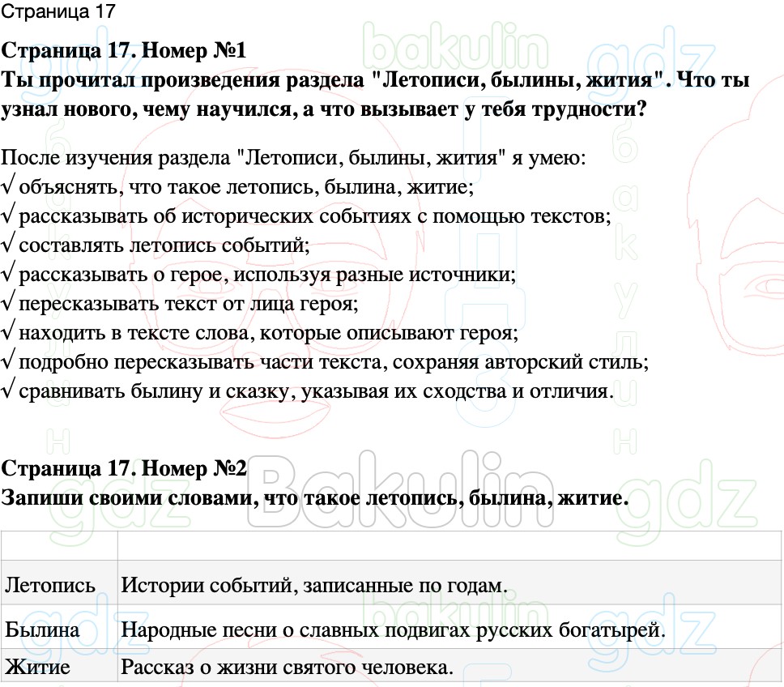Click the line "подробно пересказывать части текста, сохраняя авторский стиль"

coord(325,361)
